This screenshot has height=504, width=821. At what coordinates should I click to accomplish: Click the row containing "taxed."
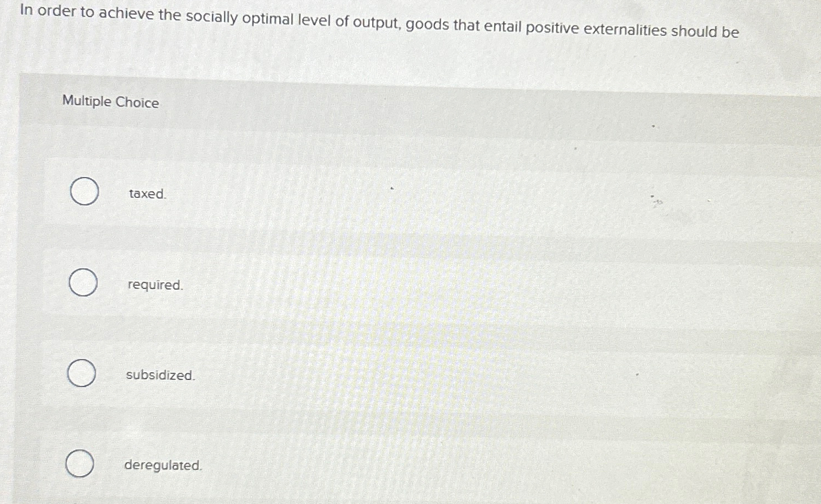click(x=386, y=193)
